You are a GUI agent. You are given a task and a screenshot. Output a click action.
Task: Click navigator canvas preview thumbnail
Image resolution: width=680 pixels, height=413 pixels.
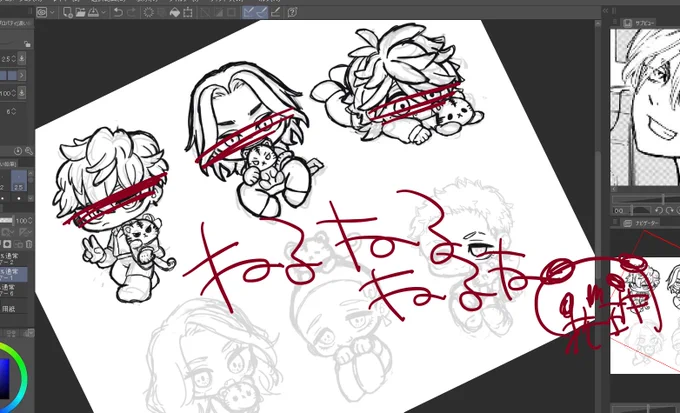click(645, 315)
